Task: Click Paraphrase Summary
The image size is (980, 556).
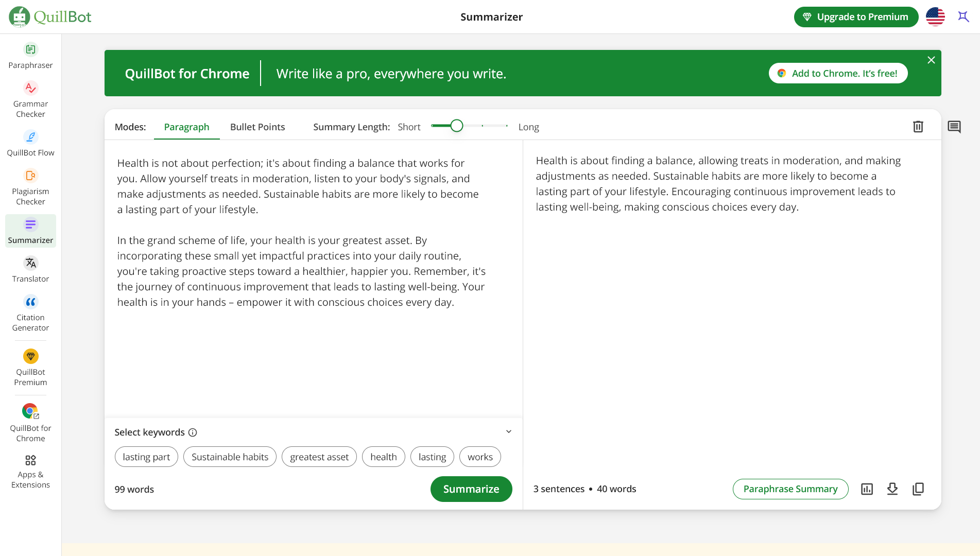Action: (x=790, y=489)
